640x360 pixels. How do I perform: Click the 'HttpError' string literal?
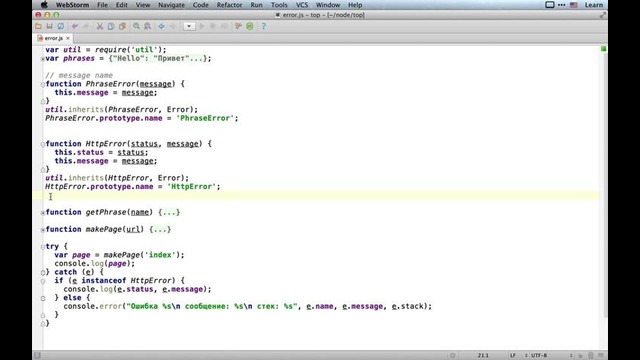pos(192,187)
